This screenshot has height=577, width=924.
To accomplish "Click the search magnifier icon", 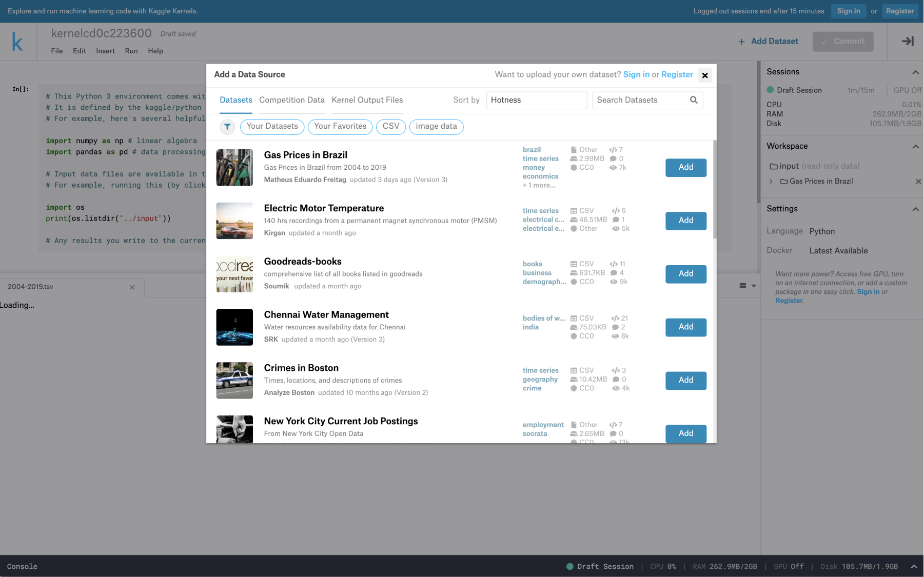I will 694,100.
